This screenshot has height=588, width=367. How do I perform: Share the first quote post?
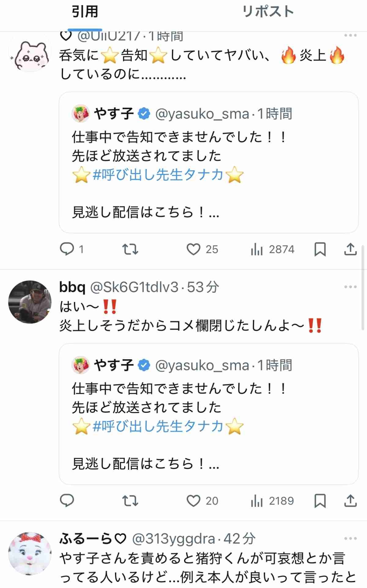coord(350,250)
